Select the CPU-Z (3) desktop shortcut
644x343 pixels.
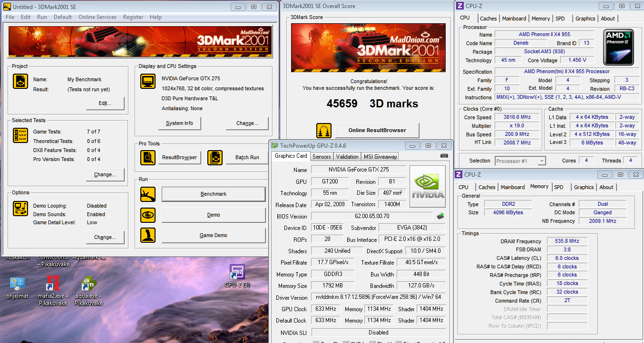coord(237,276)
